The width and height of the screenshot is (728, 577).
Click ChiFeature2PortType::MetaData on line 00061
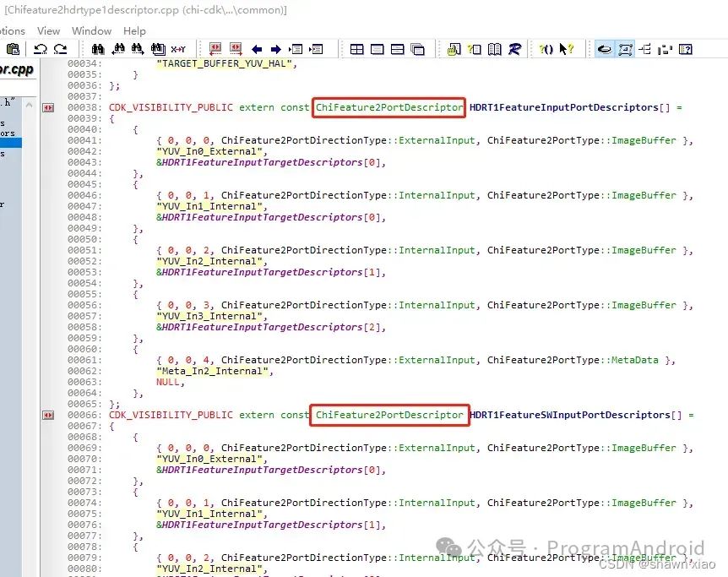[x=573, y=360]
